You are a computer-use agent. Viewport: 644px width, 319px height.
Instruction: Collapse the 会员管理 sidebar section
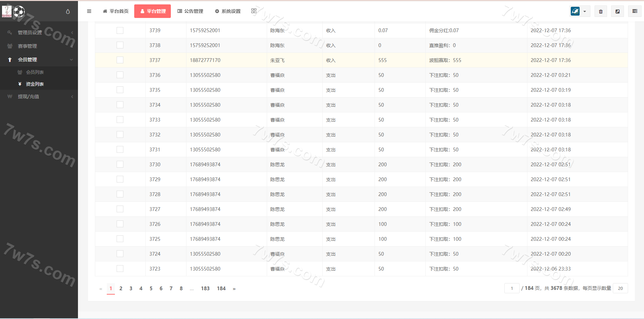tap(27, 60)
